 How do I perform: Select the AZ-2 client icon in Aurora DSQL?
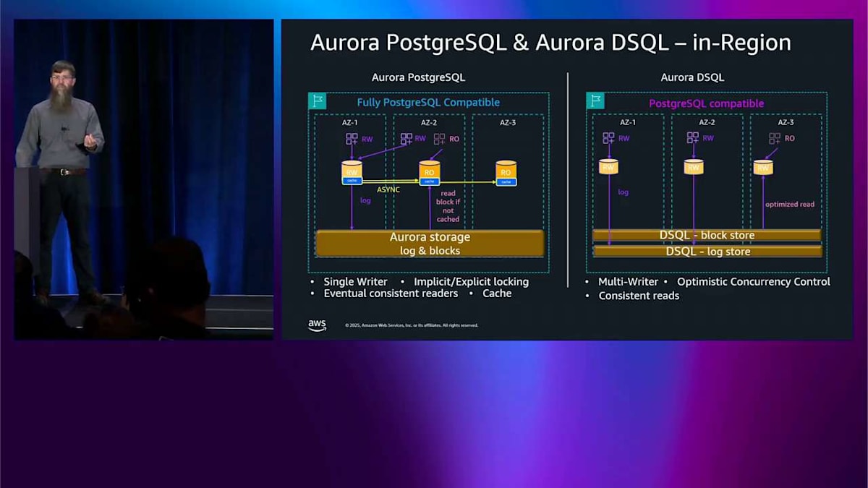coord(693,138)
